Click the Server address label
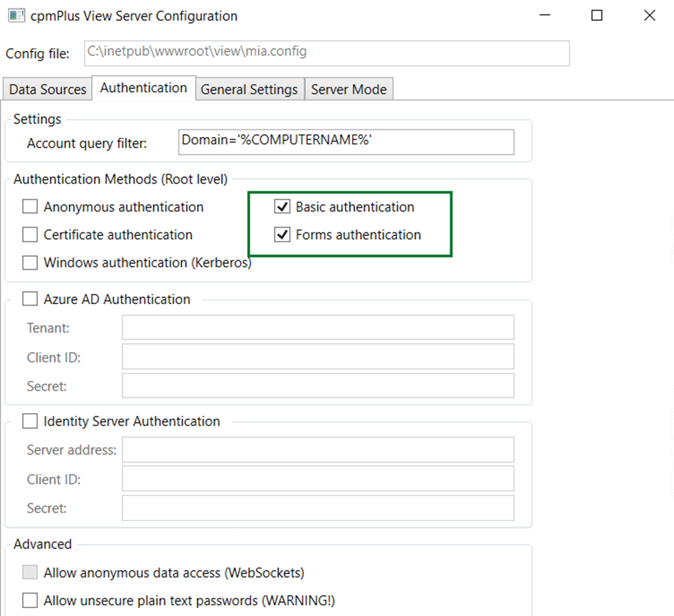The height and width of the screenshot is (616, 674). coord(72,450)
